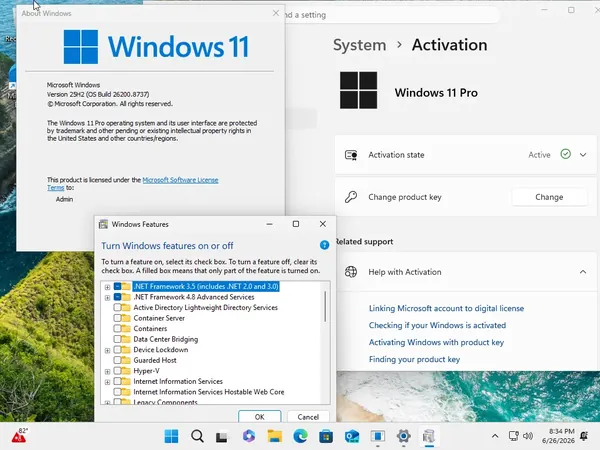Open Finding your product key link
The height and width of the screenshot is (450, 600).
tap(414, 359)
